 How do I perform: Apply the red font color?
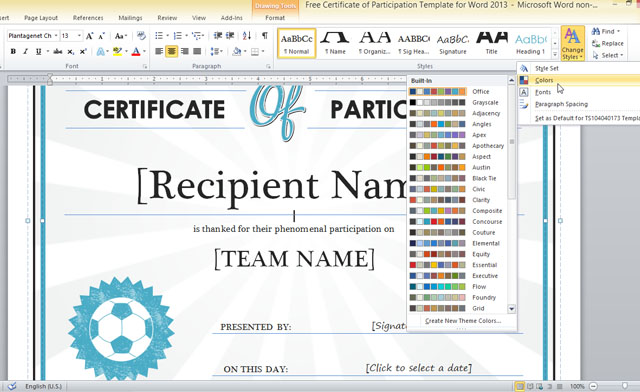[x=136, y=51]
